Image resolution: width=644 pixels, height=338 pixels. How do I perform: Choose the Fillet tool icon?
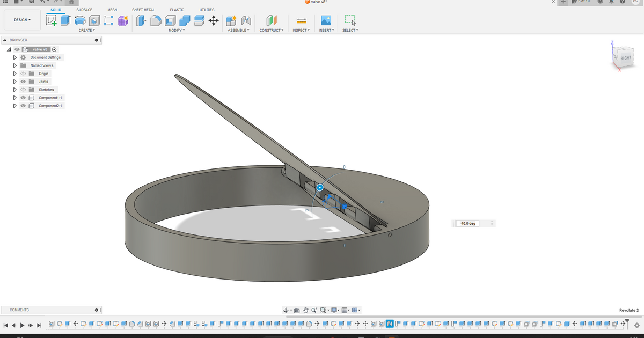[x=156, y=20]
